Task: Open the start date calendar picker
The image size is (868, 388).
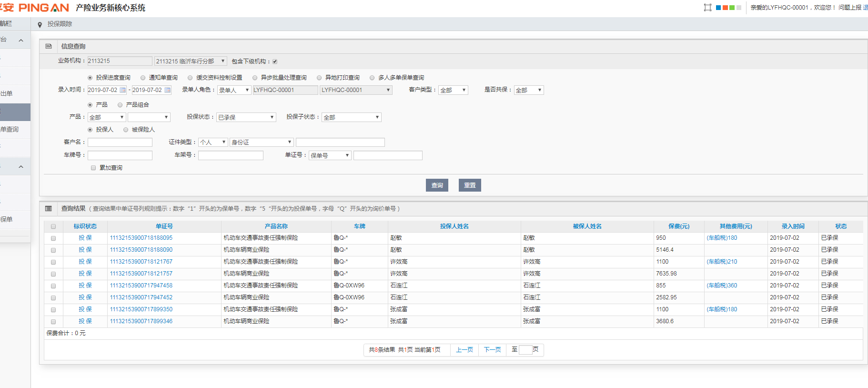Action: 123,90
